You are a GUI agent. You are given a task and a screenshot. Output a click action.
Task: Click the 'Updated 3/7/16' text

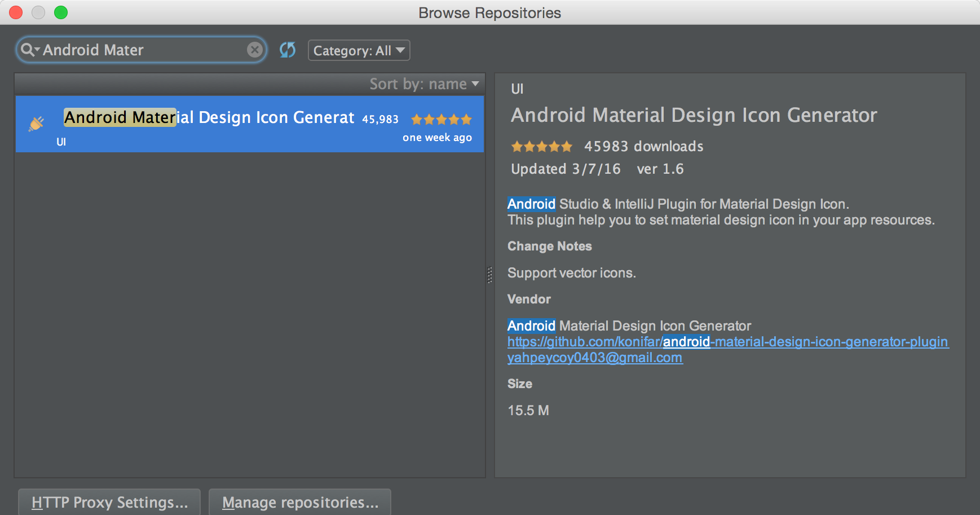tap(566, 169)
